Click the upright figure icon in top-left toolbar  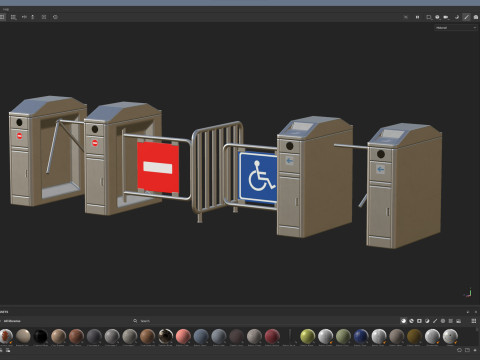33,17
